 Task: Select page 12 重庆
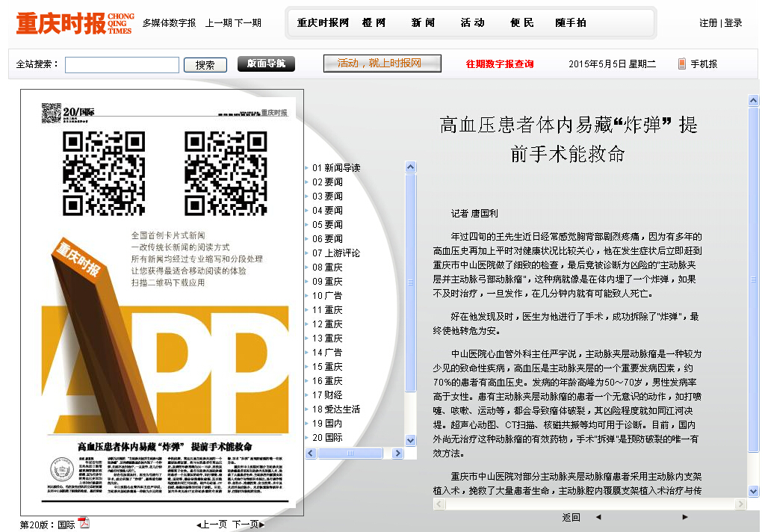click(327, 324)
